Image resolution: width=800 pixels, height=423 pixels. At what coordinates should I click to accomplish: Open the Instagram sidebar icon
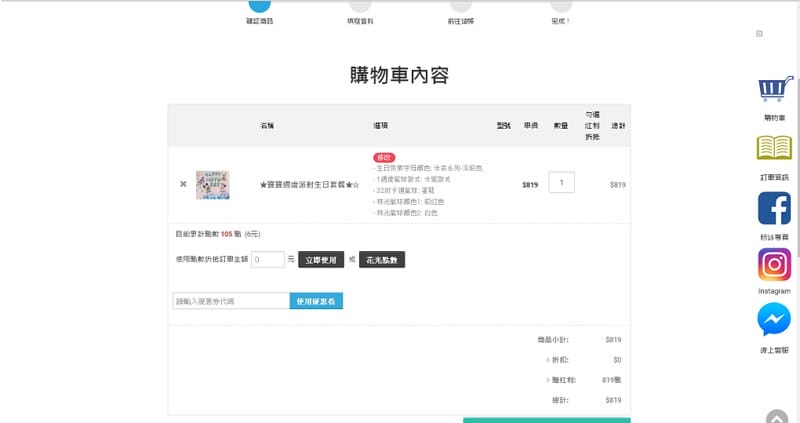(774, 264)
